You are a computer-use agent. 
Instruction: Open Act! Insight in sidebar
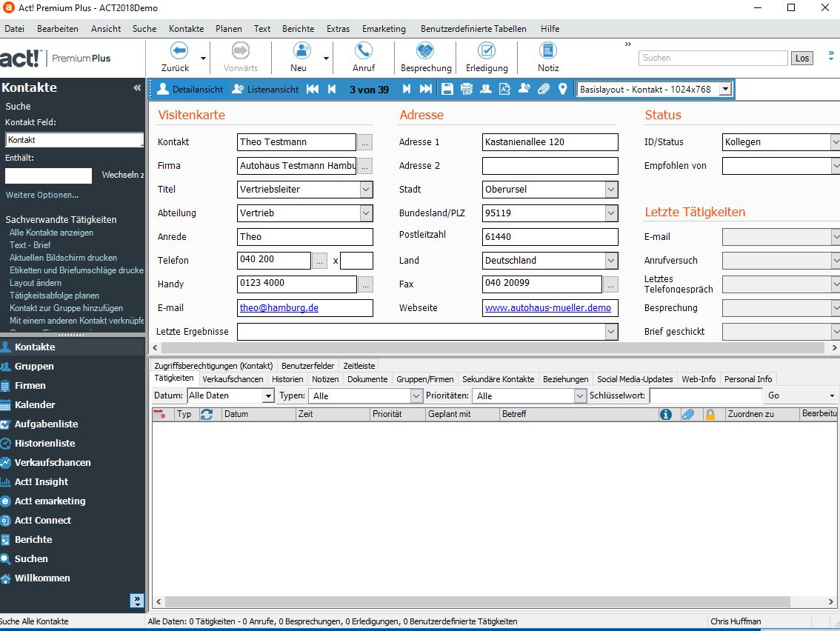click(x=41, y=482)
